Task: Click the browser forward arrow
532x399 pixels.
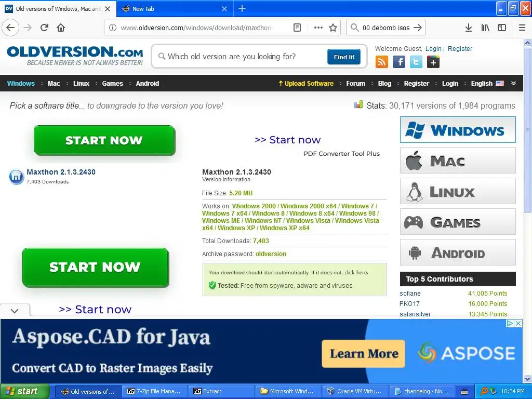Action: tap(28, 28)
